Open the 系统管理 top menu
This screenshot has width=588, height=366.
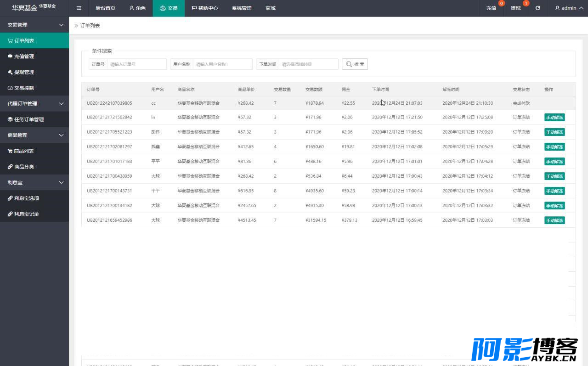coord(242,8)
